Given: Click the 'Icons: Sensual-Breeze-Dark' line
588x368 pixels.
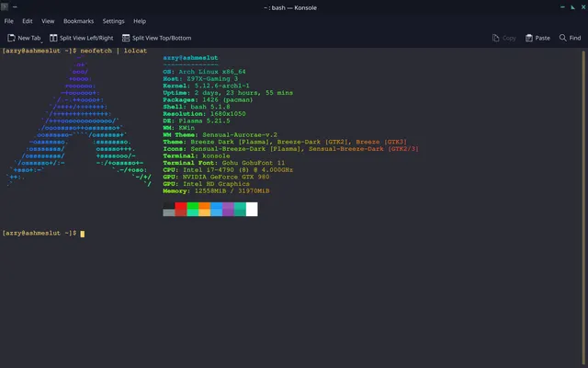Looking at the screenshot, I should (291, 149).
